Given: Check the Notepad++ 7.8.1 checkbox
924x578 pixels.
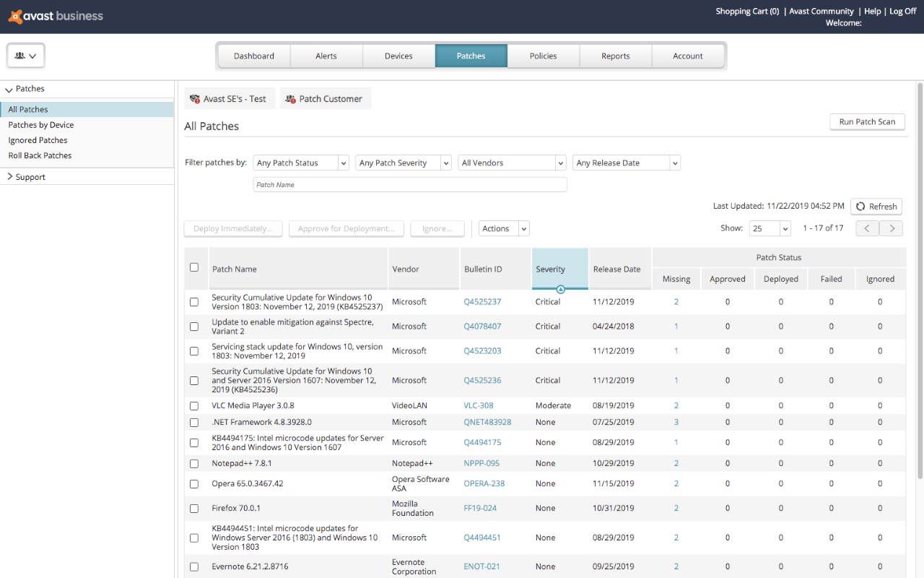Looking at the screenshot, I should 194,464.
